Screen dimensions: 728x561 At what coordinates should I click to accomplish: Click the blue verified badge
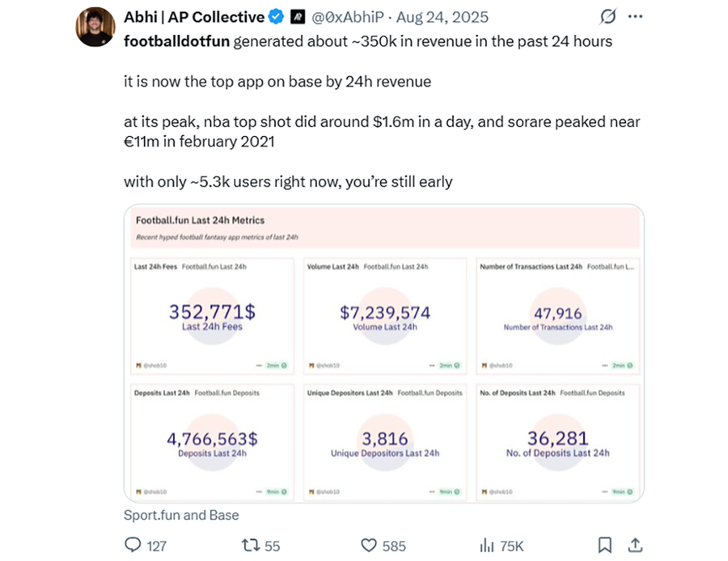click(277, 17)
